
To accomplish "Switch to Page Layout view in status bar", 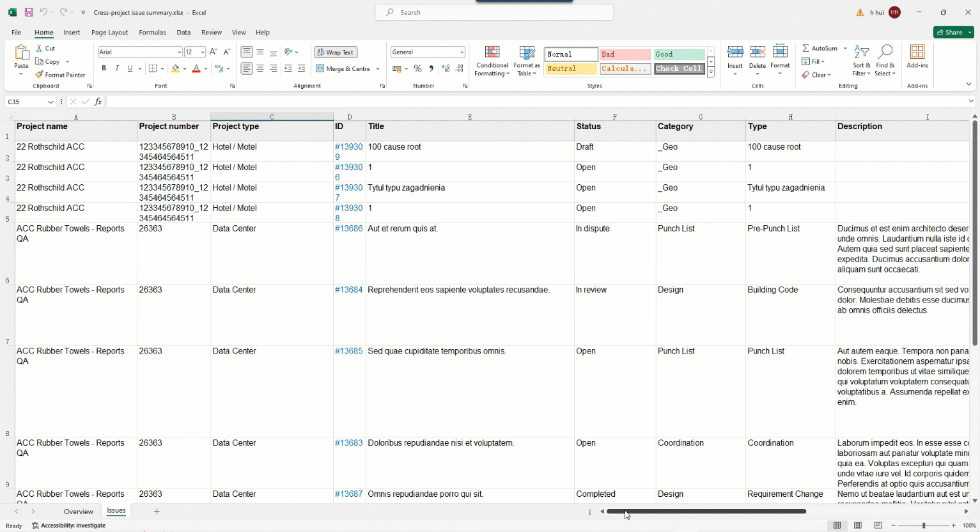I will point(858,526).
